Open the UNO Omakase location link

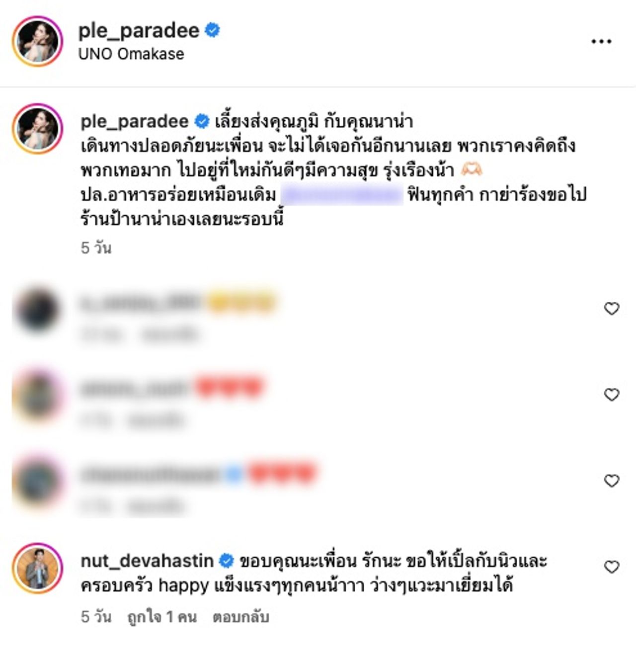131,54
